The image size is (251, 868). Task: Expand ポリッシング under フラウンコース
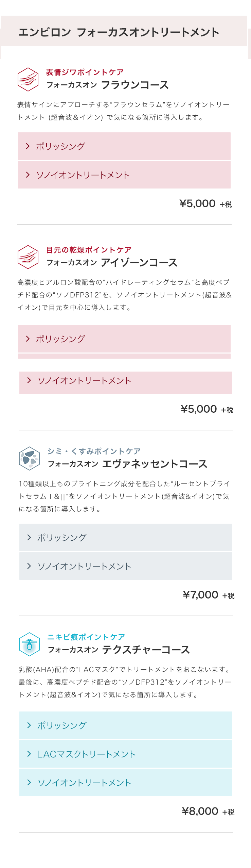point(124,146)
